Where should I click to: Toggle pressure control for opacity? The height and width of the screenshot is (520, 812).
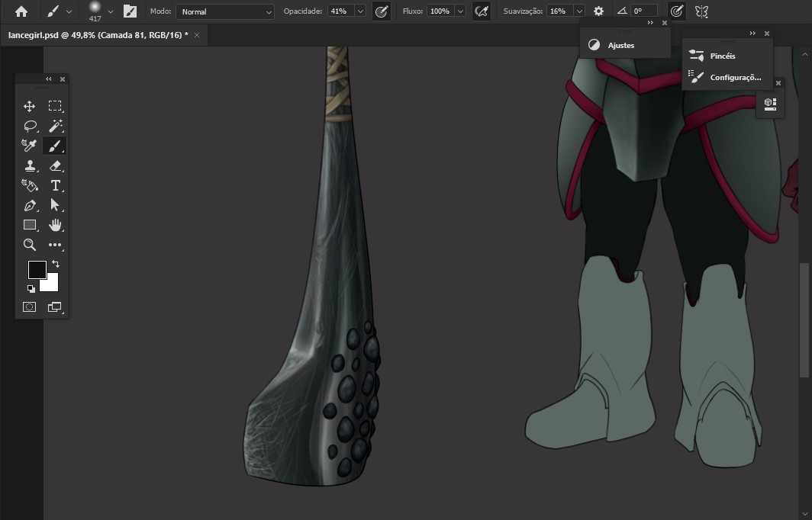381,11
